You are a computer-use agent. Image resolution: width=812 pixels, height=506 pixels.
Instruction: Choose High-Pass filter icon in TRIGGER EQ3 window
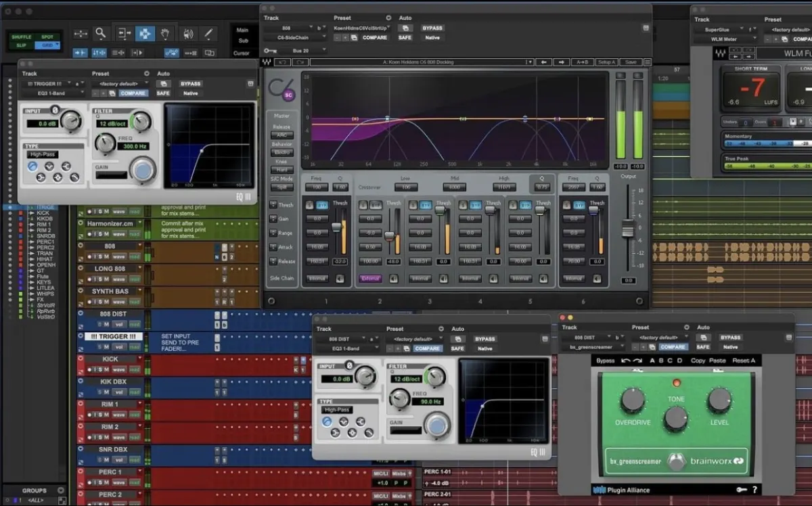pos(33,166)
